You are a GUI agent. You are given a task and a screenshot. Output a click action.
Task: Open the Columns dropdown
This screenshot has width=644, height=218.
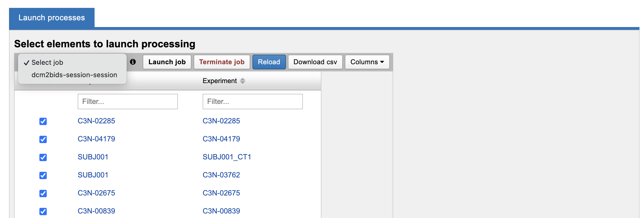[x=367, y=62]
